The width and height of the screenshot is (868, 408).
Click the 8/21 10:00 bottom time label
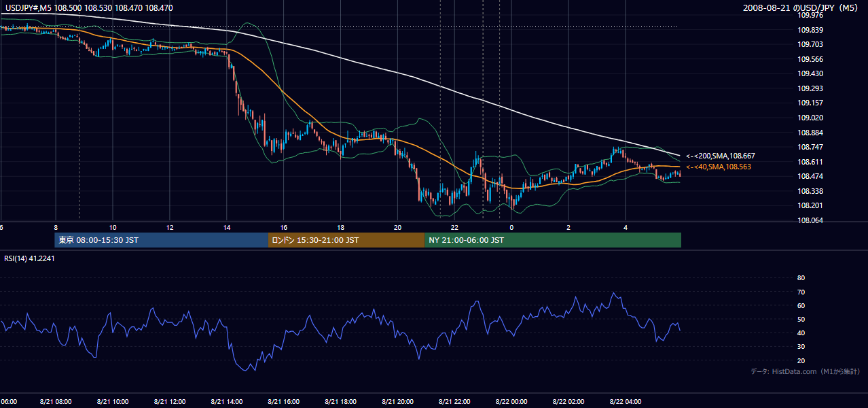pos(113,401)
